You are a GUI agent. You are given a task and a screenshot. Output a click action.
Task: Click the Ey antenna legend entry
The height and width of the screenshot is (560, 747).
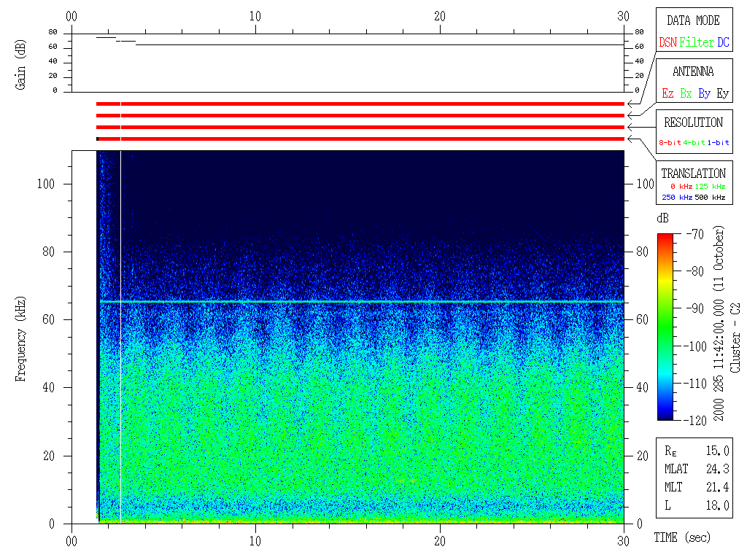(722, 94)
